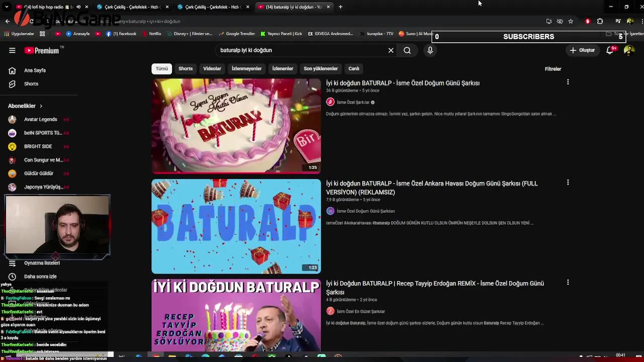644x362 pixels.
Task: Play the birthday cake BATURALP video thumbnail
Action: pyautogui.click(x=236, y=126)
